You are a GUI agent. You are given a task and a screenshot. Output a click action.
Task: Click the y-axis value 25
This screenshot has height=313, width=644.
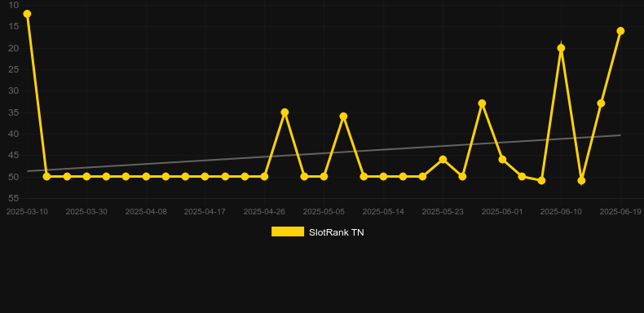14,69
